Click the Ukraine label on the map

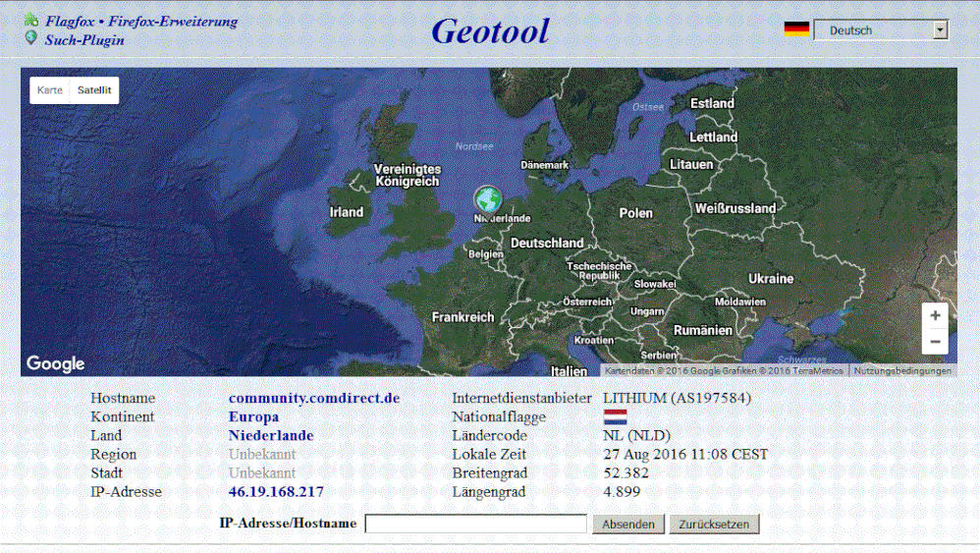pos(771,279)
